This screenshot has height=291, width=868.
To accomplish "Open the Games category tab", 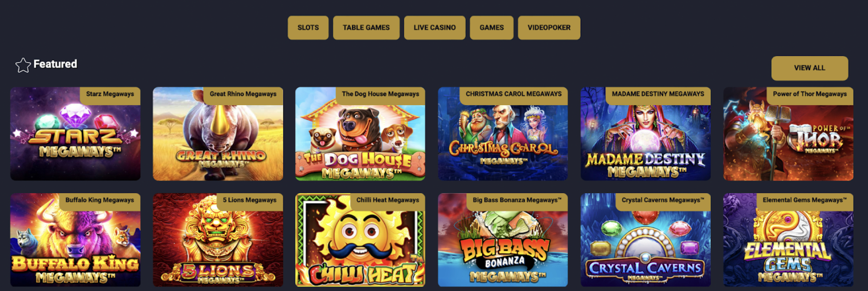I will [x=491, y=27].
